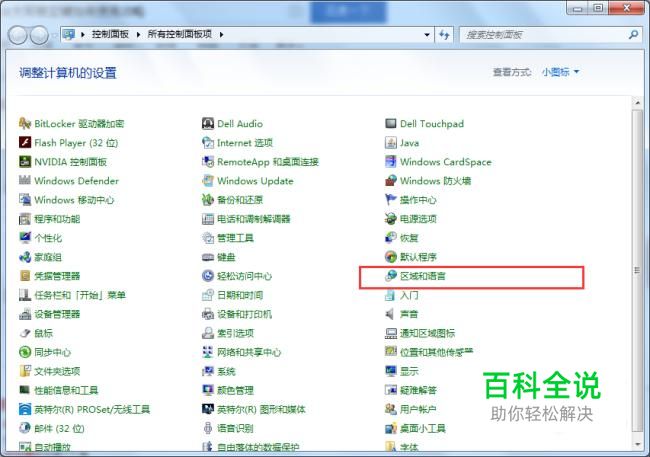Image resolution: width=650 pixels, height=457 pixels.
Task: Expand the arrow before 控制面板 breadcrumb
Action: pos(82,34)
